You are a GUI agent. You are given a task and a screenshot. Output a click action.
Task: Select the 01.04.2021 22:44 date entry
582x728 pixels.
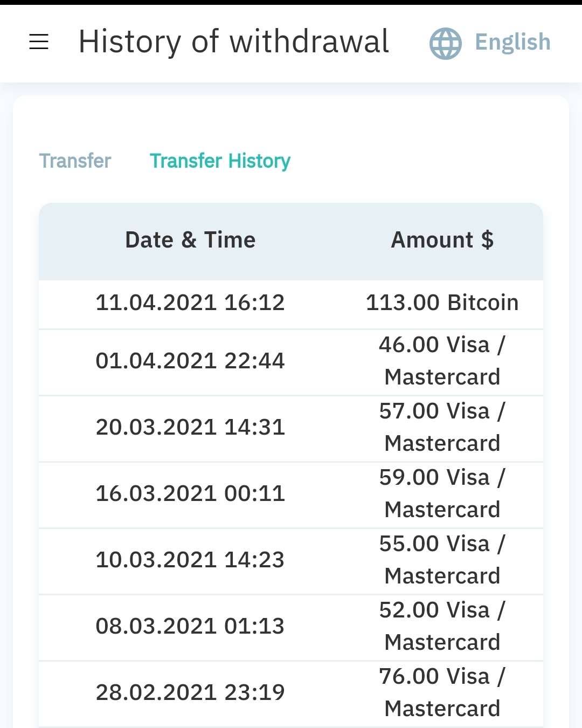(x=190, y=361)
